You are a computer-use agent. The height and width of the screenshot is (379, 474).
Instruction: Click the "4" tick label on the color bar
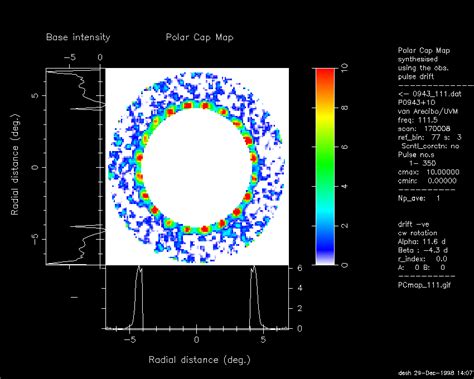pyautogui.click(x=345, y=186)
